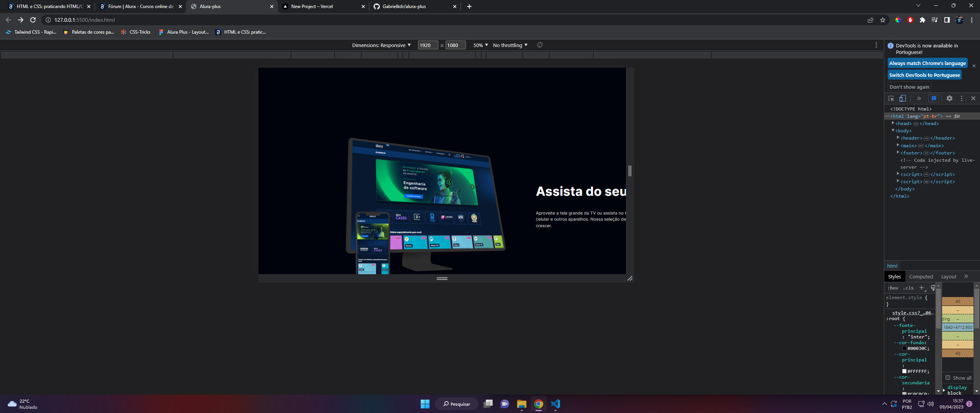
Task: Open Visual Studio Code from taskbar
Action: tap(555, 404)
